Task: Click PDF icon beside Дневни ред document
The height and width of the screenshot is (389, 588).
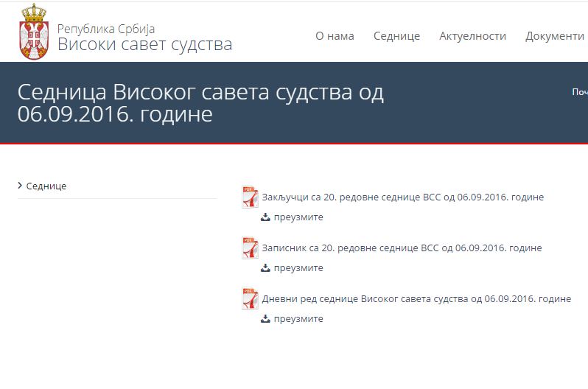Action: click(251, 299)
